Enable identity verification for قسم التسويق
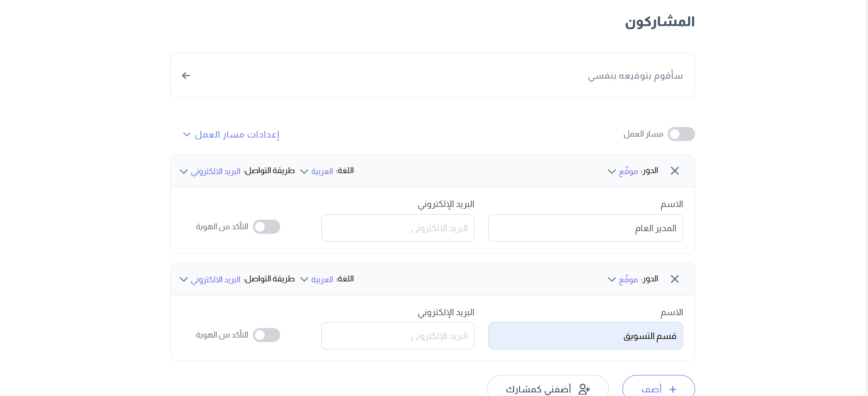Viewport: 868px width, 396px height. pyautogui.click(x=267, y=335)
